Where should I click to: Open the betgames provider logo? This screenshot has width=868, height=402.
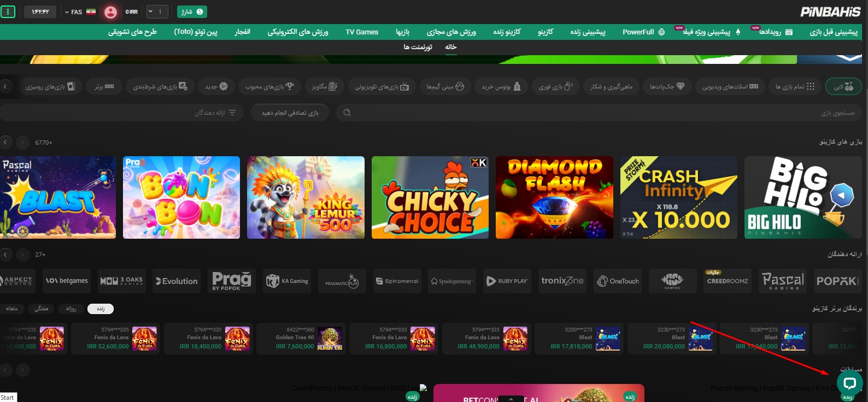click(67, 281)
